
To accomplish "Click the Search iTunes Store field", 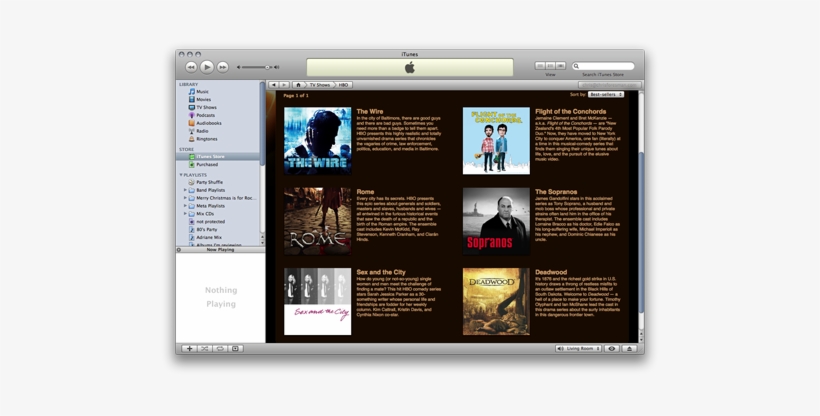I will click(603, 66).
